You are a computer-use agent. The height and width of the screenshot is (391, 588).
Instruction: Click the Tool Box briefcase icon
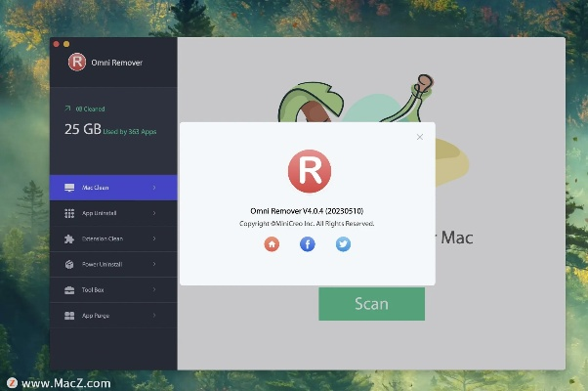tap(69, 290)
